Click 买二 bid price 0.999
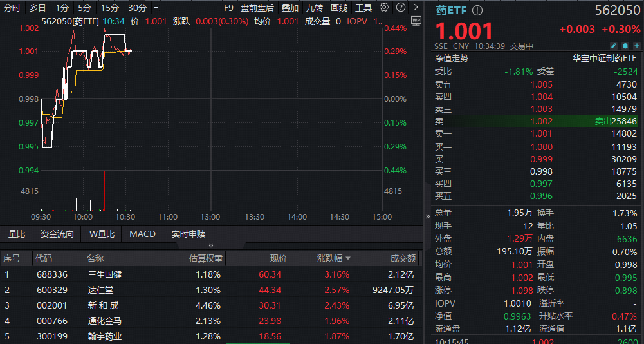The height and width of the screenshot is (344, 644). coord(541,159)
